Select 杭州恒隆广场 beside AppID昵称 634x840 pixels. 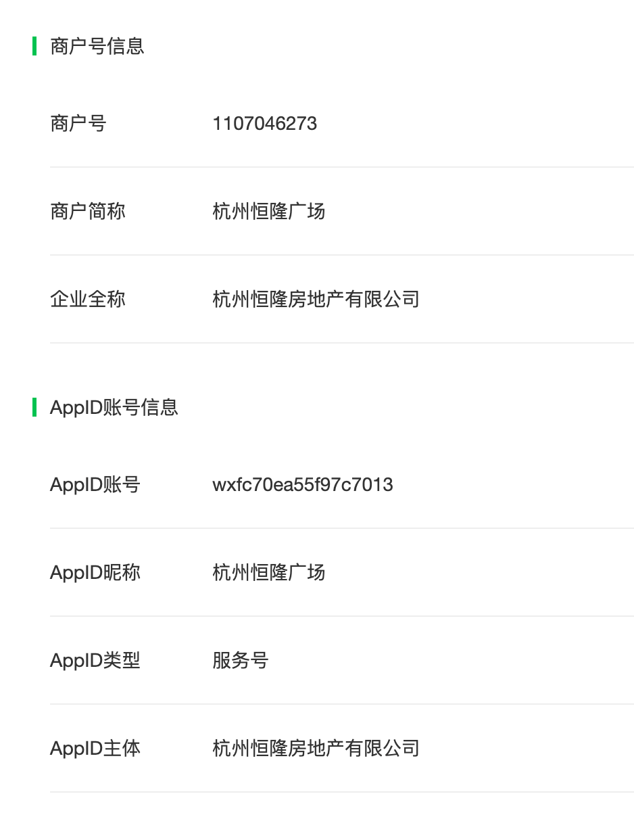[x=269, y=572]
